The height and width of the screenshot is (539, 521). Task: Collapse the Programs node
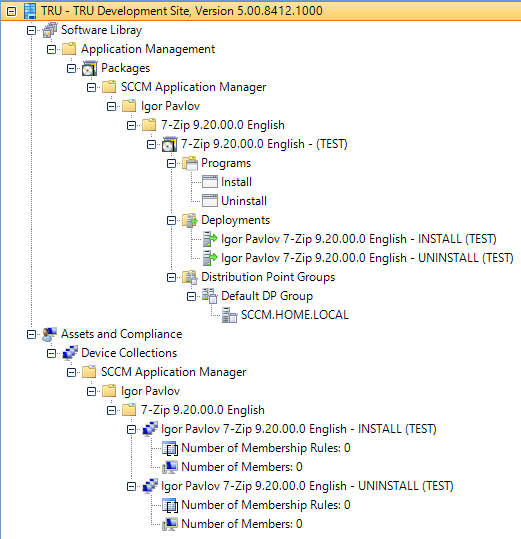171,164
